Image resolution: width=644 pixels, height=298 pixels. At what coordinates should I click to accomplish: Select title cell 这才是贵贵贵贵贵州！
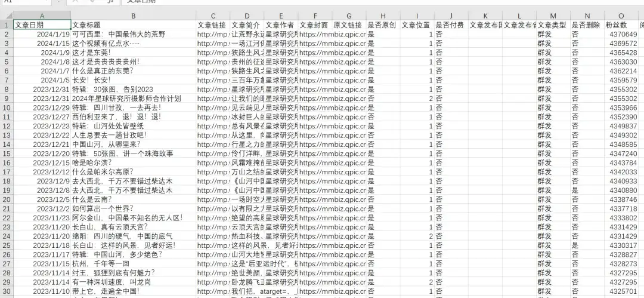134,62
